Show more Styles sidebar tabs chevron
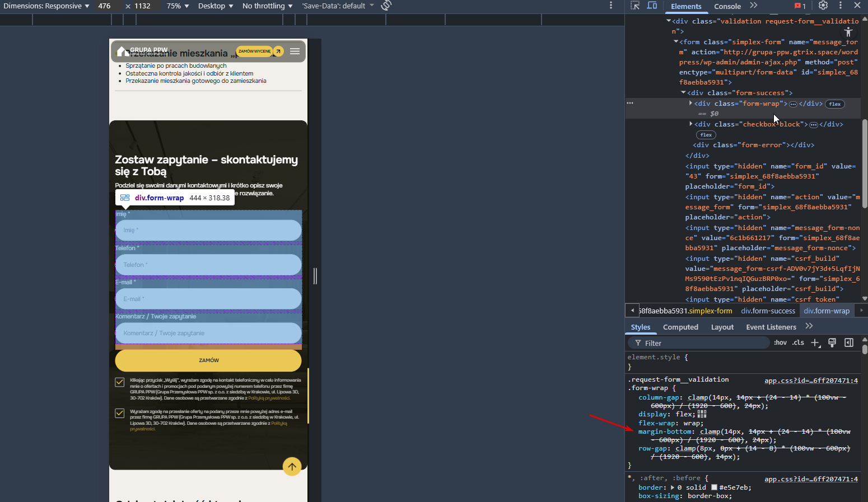Viewport: 868px width, 502px height. [x=809, y=326]
